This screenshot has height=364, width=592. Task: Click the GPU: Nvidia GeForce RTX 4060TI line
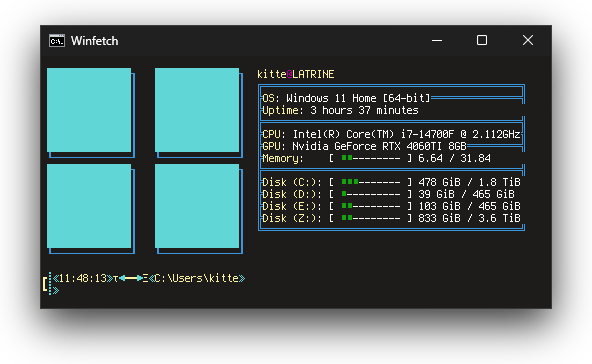tap(364, 146)
